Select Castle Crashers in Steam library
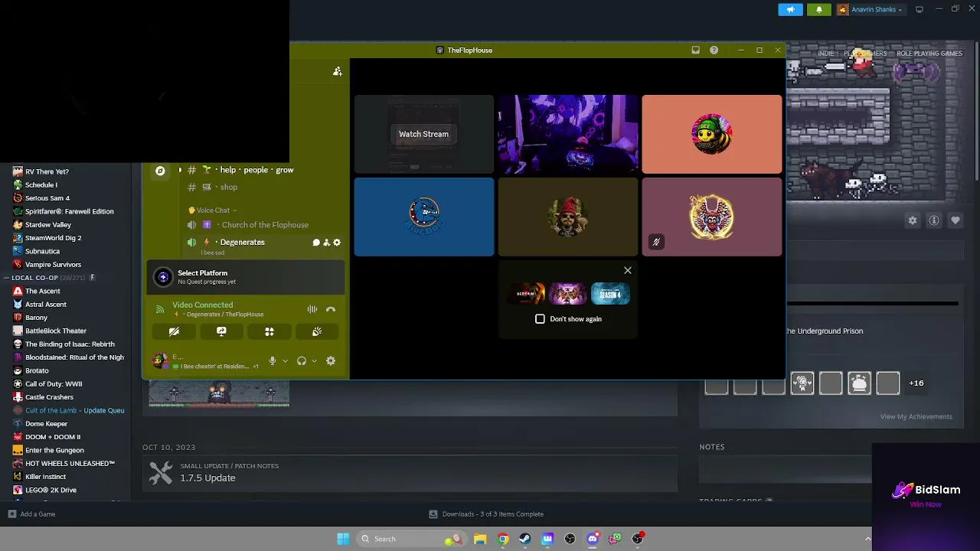 click(49, 397)
